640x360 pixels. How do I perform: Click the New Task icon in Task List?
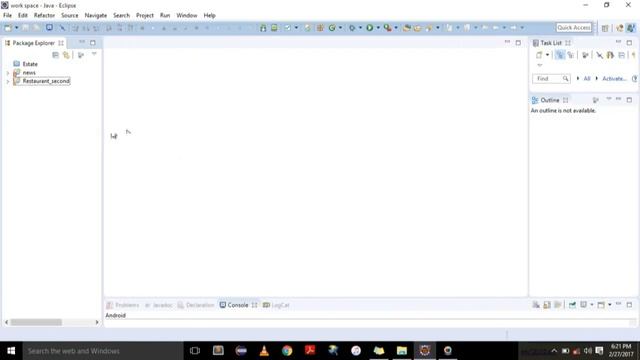coord(539,55)
